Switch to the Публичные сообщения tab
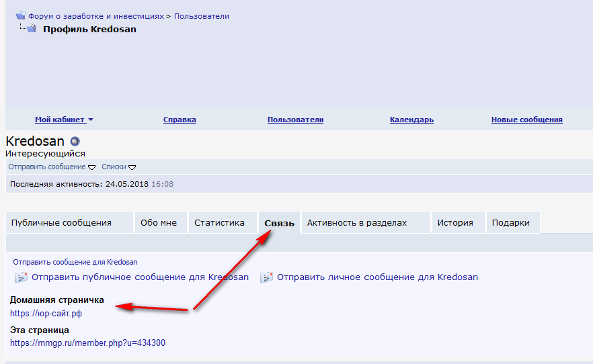The image size is (593, 364). [x=70, y=223]
